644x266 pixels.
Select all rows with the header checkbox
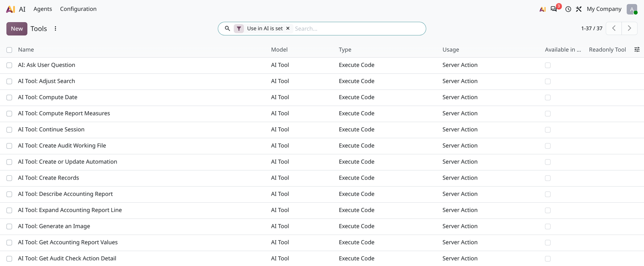click(x=9, y=50)
